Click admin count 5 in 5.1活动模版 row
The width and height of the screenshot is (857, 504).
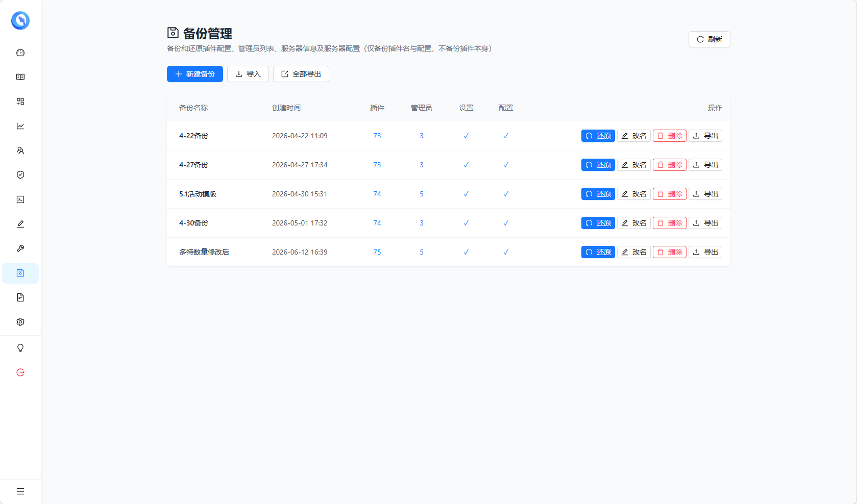(x=422, y=194)
